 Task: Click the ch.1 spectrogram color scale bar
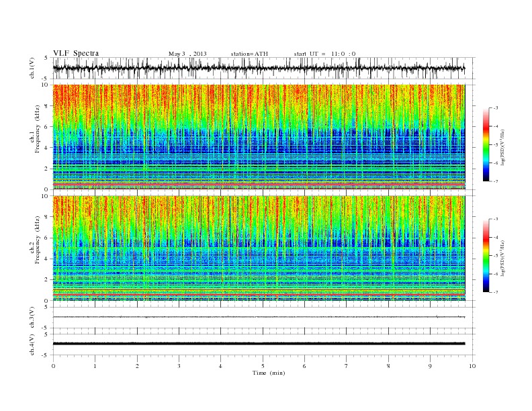[x=486, y=144]
